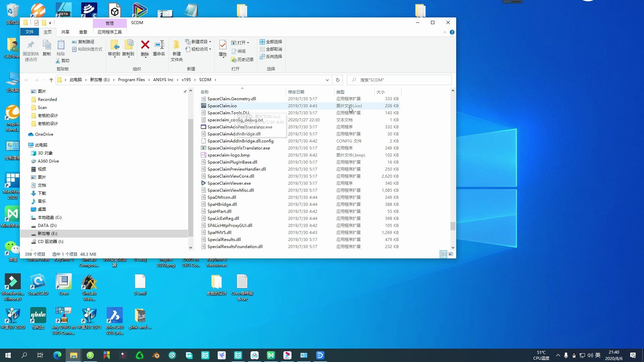
Task: Select SpaceClaimViewer.exe in the file list
Action: point(229,183)
